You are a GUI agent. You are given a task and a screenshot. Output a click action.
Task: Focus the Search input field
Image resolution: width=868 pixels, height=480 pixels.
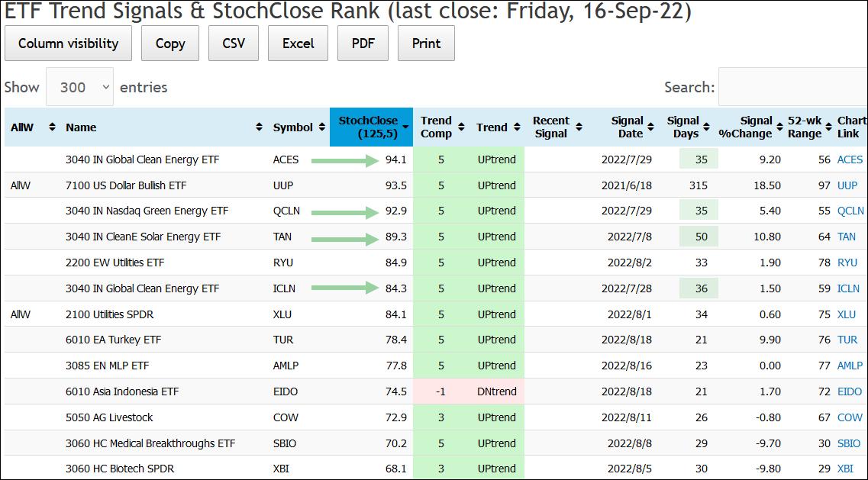792,87
